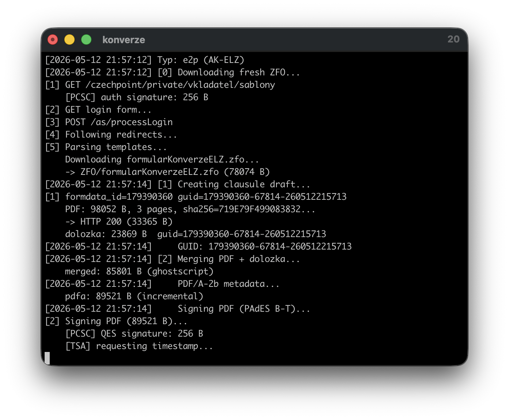Screen dimensions: 509x420
Task: Click the 'PDF: 98052 B, 3 pages' line
Action: click(190, 209)
